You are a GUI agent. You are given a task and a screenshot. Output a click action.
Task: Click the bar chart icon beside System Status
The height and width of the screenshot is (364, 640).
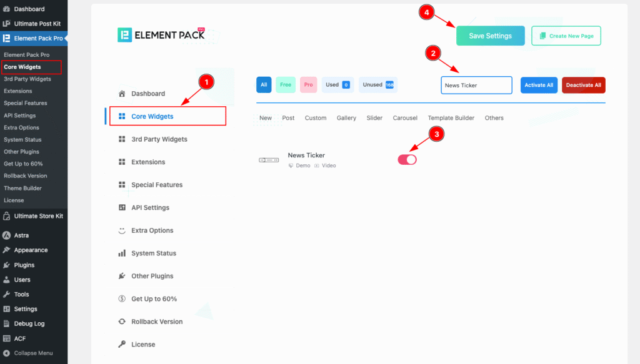(122, 253)
